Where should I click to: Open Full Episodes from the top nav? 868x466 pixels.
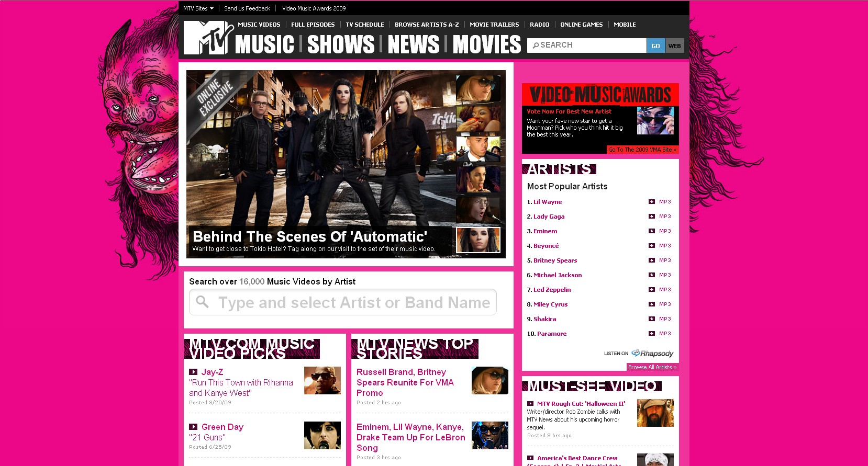(x=313, y=25)
